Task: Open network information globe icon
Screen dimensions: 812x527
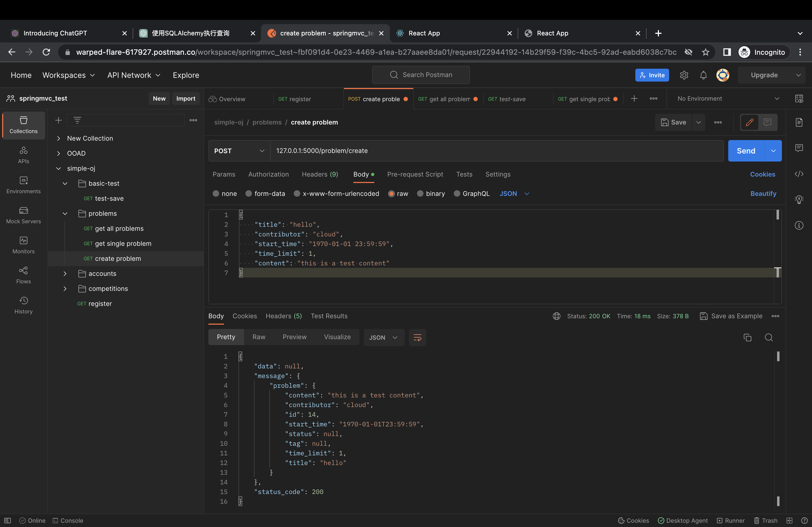Action: (x=556, y=316)
